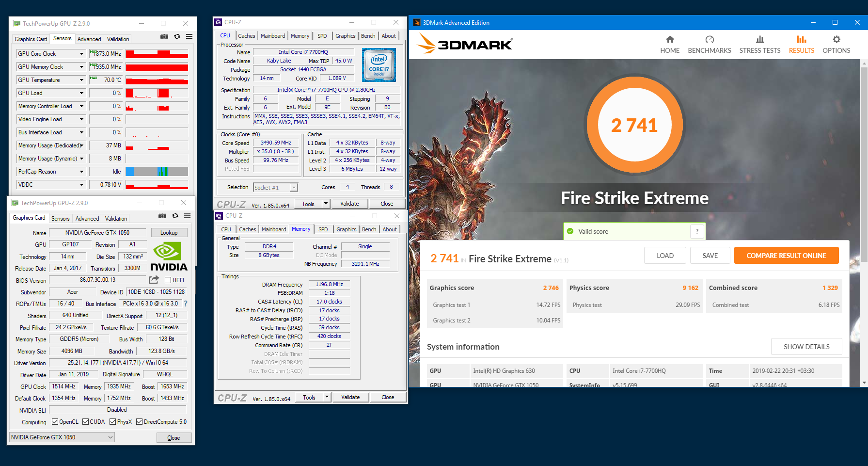This screenshot has height=466, width=868.
Task: Open hamburger menu in GPU-Z Graphics Card window
Action: pos(187,216)
